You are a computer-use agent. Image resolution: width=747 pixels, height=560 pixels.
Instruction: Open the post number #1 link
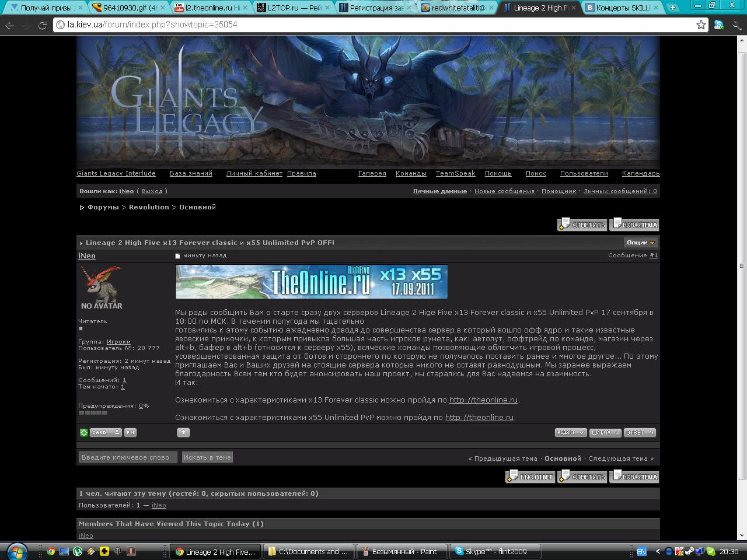click(x=654, y=256)
